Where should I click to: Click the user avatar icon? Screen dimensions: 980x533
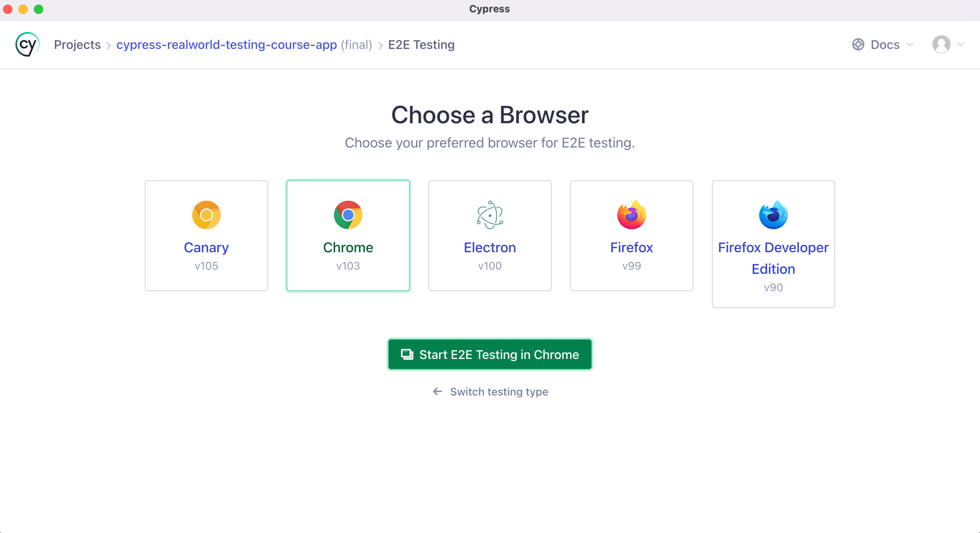click(x=941, y=44)
